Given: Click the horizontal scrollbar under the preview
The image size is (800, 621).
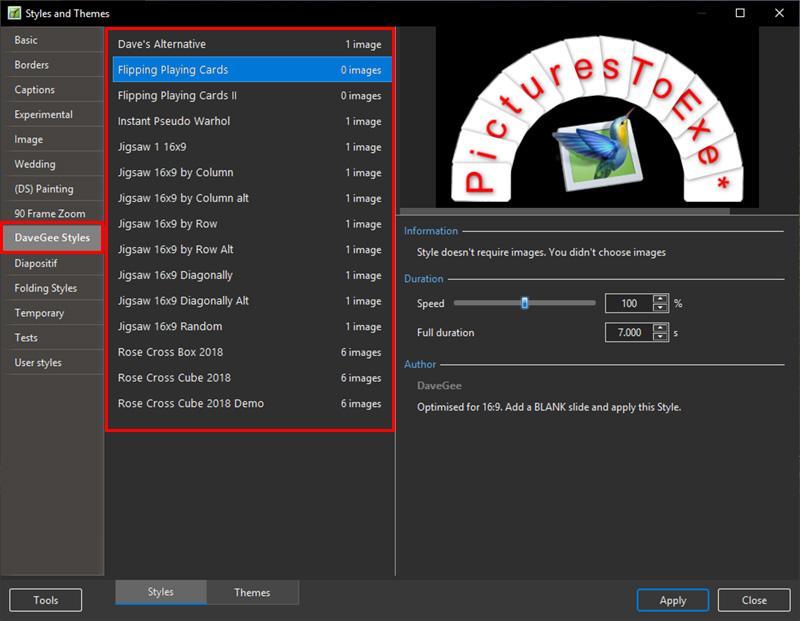Looking at the screenshot, I should (565, 211).
